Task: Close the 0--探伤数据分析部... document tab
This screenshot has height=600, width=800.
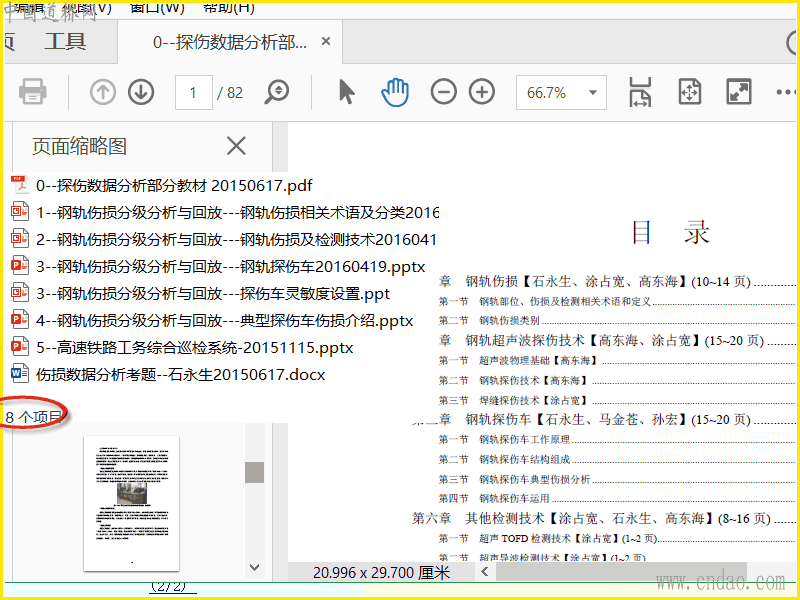Action: (x=326, y=41)
